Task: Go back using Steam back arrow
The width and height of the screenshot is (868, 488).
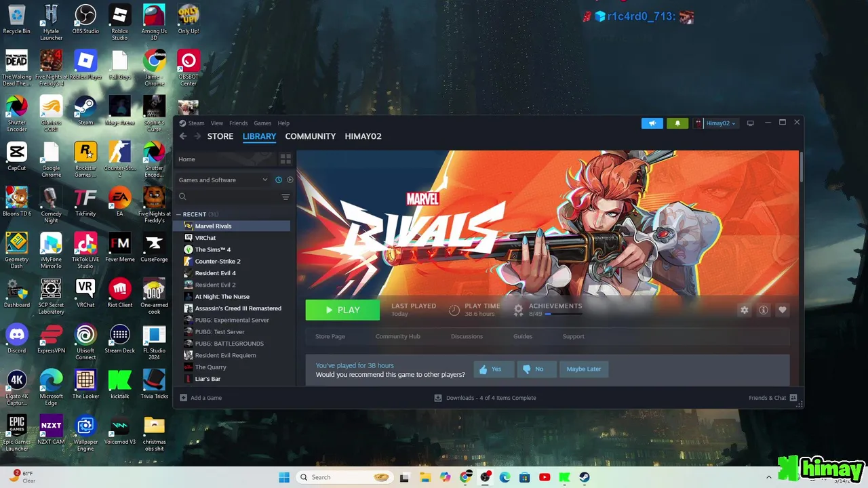Action: tap(183, 136)
